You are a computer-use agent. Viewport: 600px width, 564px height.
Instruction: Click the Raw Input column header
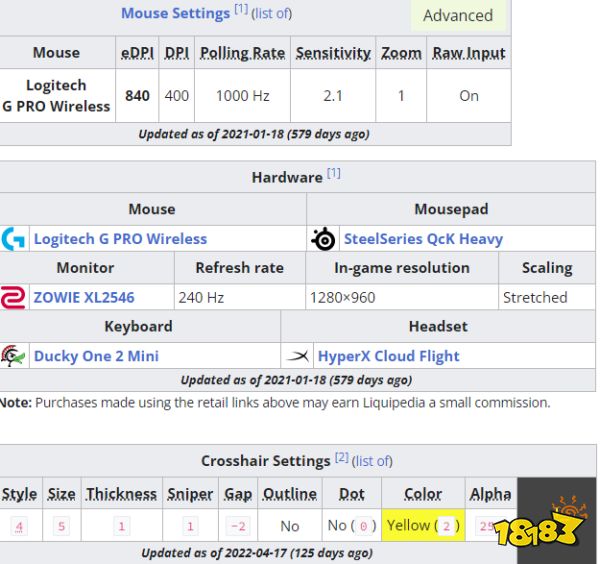click(x=469, y=53)
